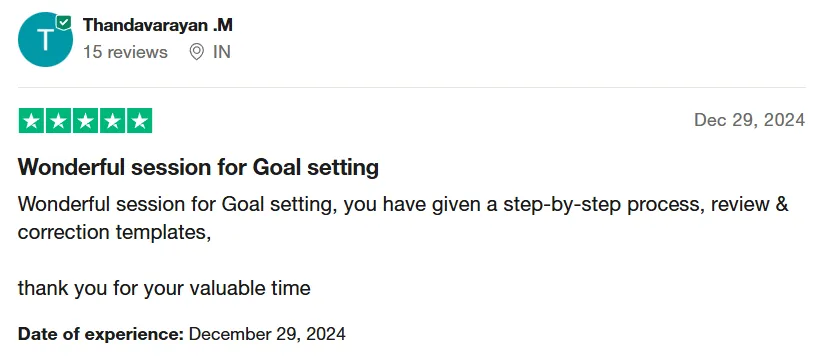Viewport: 821px width, 363px height.
Task: Select the fourth green rating star
Action: [112, 120]
